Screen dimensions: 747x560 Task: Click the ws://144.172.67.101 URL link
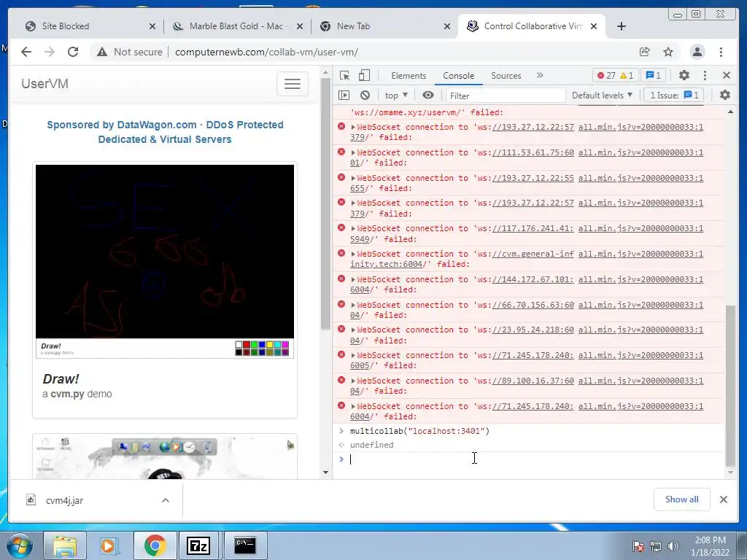point(533,279)
